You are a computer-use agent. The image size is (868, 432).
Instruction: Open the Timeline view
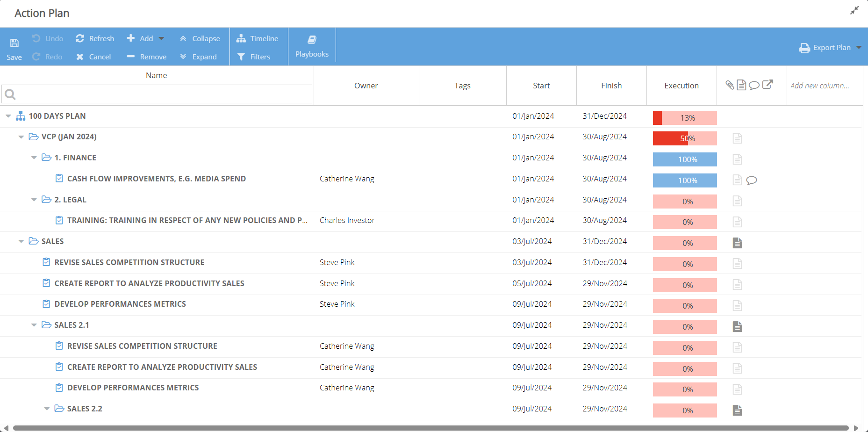pos(258,38)
